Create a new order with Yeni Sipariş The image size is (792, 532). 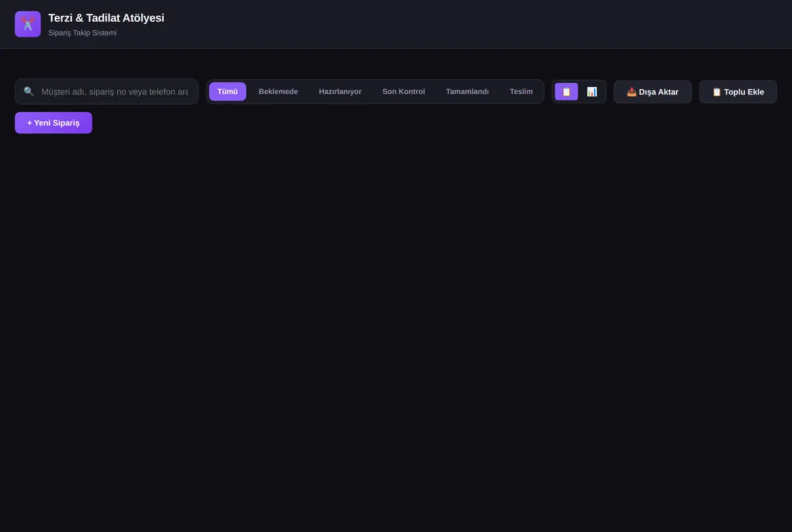pyautogui.click(x=53, y=123)
